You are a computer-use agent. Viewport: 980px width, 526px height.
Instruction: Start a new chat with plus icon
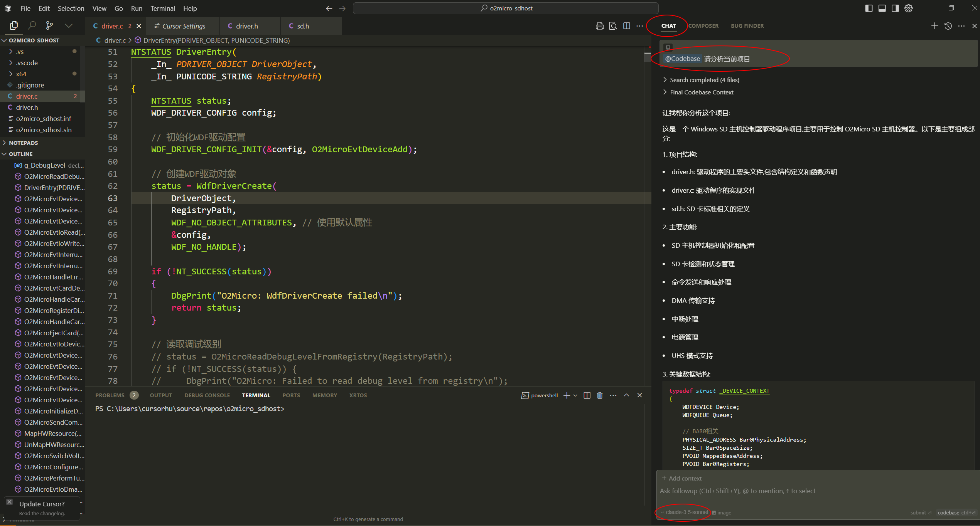(934, 26)
